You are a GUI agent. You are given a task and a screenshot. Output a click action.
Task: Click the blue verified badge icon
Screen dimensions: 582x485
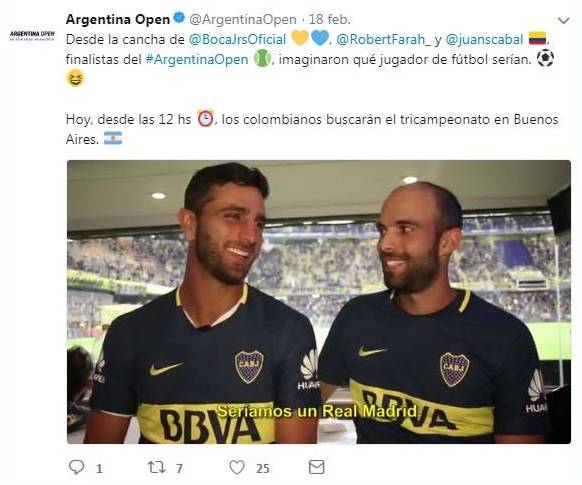[x=179, y=18]
